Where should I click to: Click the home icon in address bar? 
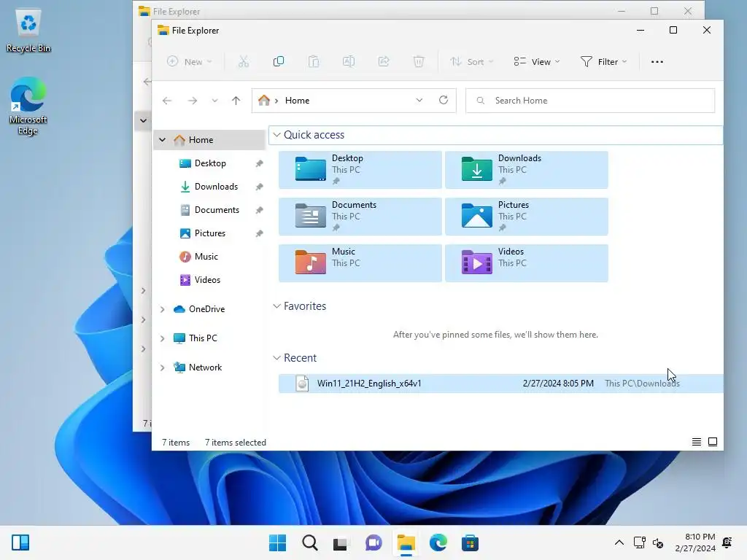[x=264, y=100]
